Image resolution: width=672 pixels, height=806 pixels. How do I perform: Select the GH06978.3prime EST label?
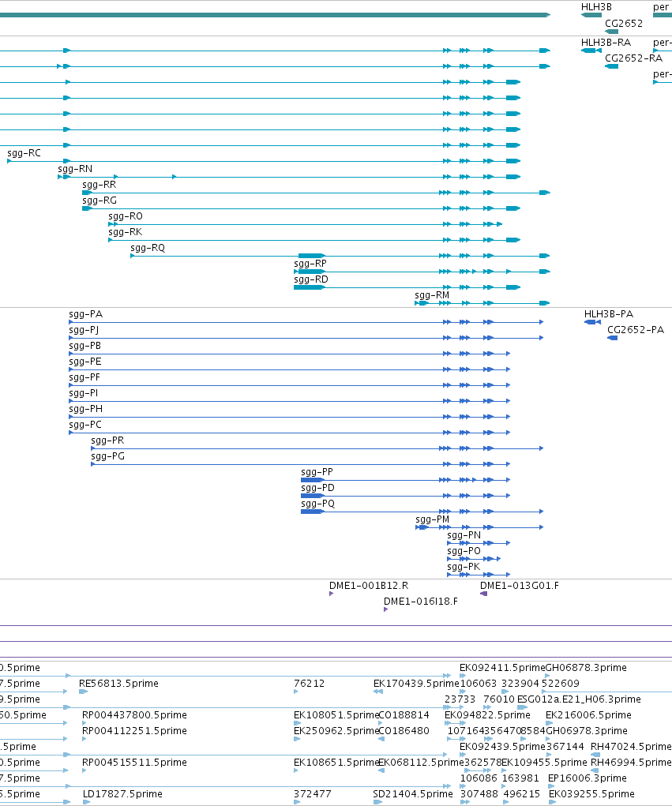[587, 731]
